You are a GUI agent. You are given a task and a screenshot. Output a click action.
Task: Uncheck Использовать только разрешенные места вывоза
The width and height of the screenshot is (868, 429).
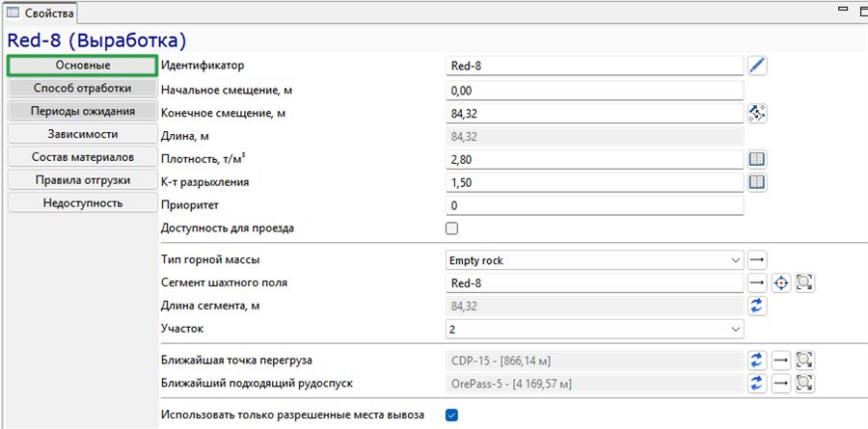(x=451, y=415)
